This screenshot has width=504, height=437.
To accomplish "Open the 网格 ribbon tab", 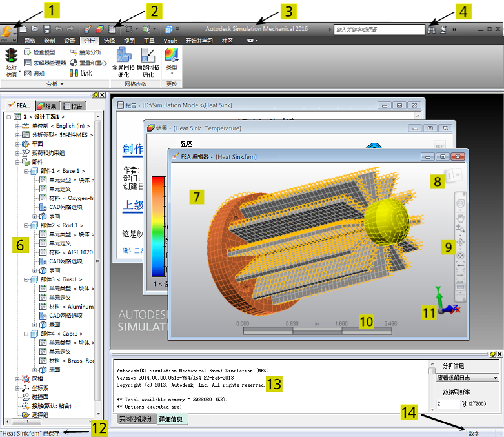I will (x=30, y=41).
